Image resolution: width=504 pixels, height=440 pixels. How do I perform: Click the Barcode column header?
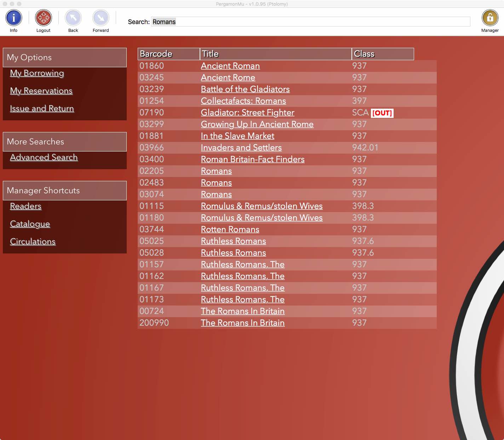[x=169, y=54]
